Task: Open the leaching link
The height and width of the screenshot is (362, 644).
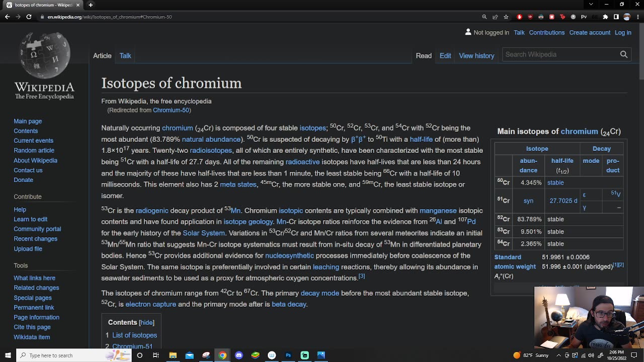Action: [326, 267]
